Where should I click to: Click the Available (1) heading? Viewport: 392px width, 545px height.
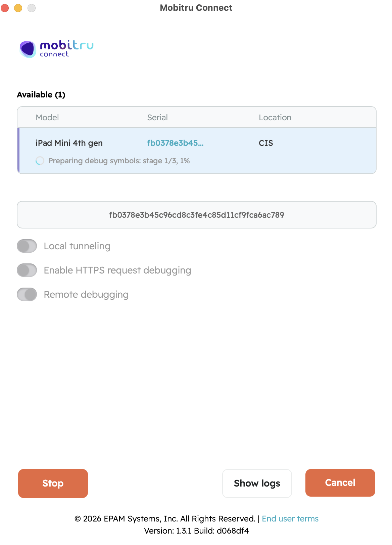pos(41,95)
